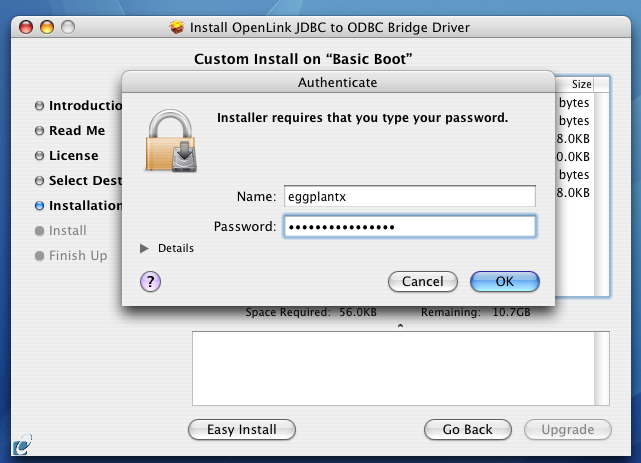
Task: Select the Introduction step in sidebar
Action: pyautogui.click(x=78, y=106)
